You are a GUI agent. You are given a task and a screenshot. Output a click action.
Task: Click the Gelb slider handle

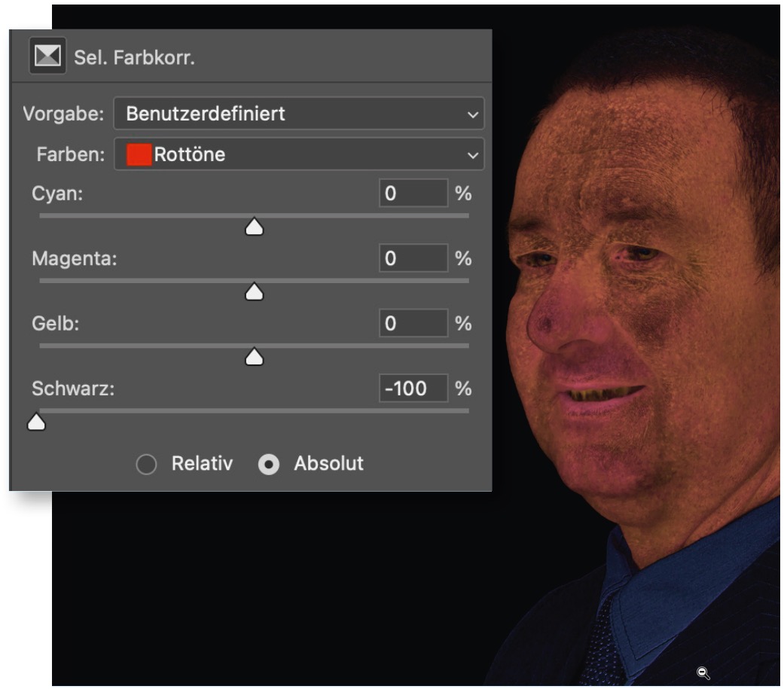[254, 356]
